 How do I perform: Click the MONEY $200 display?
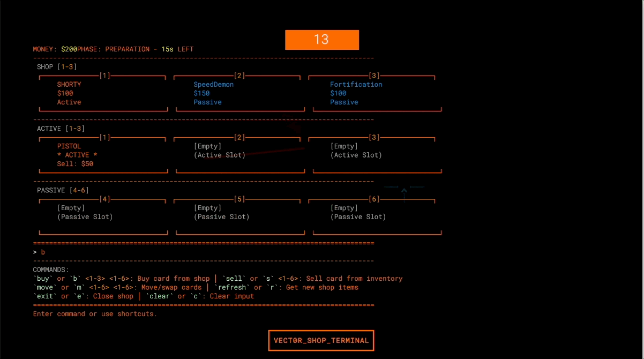(55, 49)
